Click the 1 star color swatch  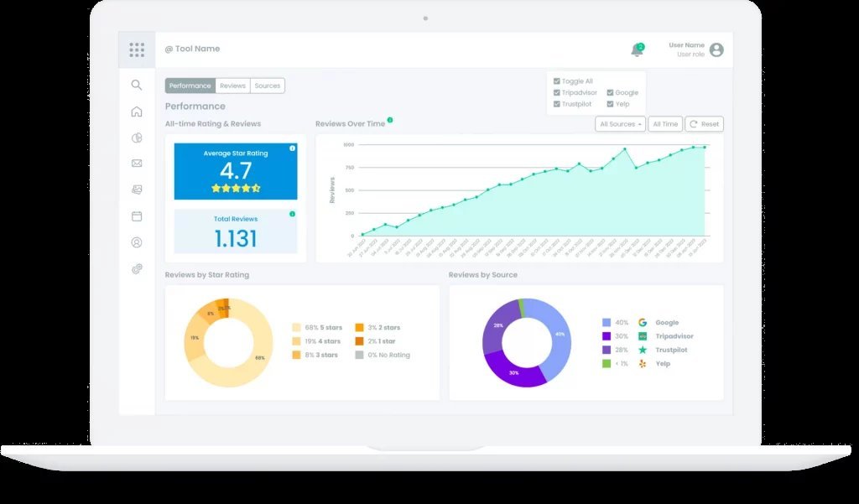pos(359,341)
